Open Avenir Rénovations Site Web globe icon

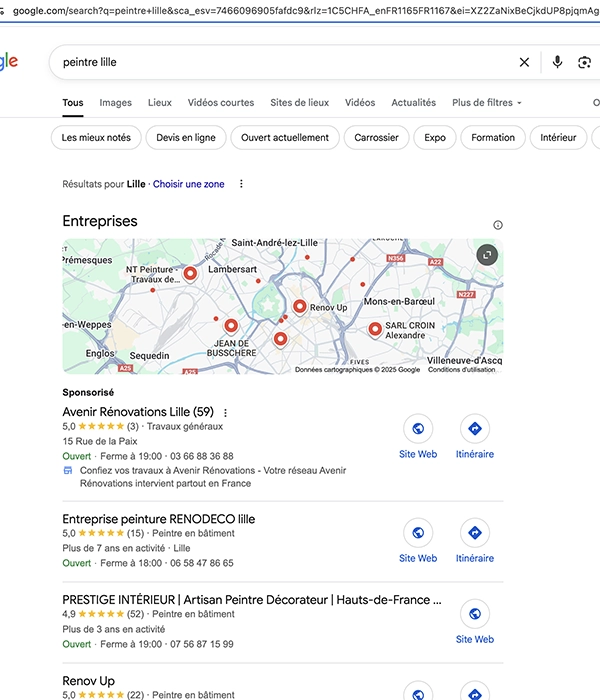[418, 429]
